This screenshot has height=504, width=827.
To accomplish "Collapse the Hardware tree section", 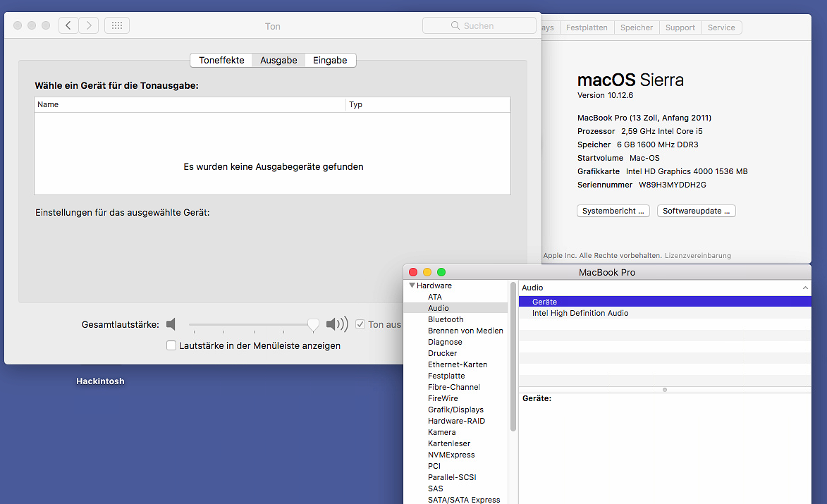I will point(412,285).
